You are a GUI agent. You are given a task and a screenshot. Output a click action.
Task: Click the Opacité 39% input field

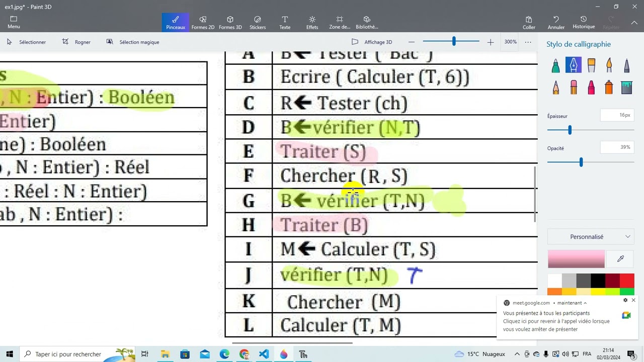coord(617,147)
